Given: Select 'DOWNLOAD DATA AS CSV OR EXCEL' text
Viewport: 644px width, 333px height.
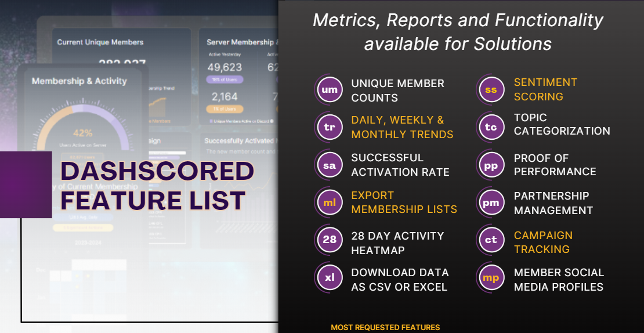Looking at the screenshot, I should (x=400, y=280).
